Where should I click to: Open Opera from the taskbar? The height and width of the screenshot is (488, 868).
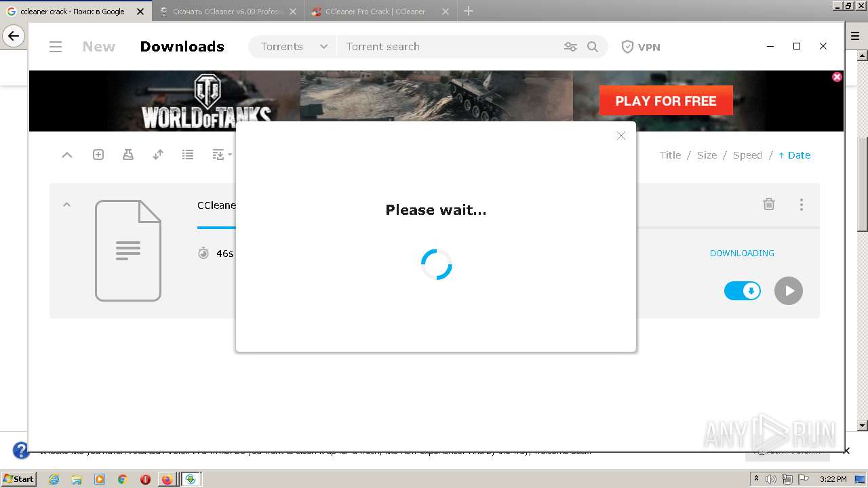click(x=145, y=479)
